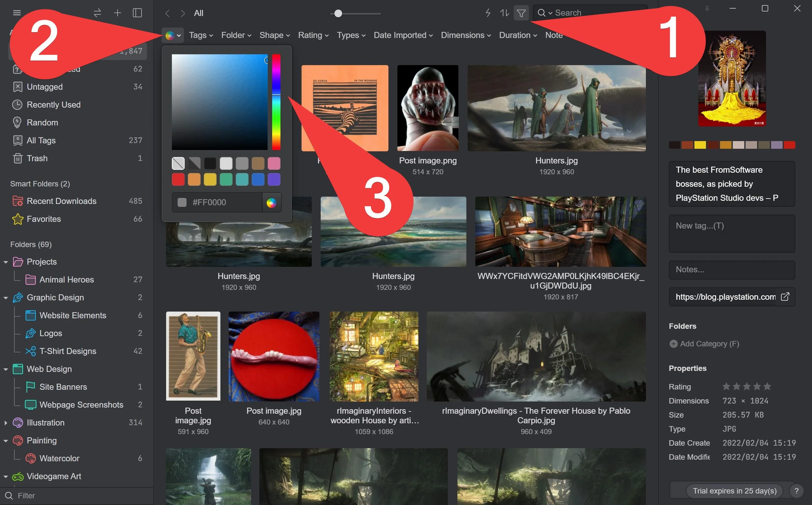Click Add Category (F) button

[x=704, y=344]
